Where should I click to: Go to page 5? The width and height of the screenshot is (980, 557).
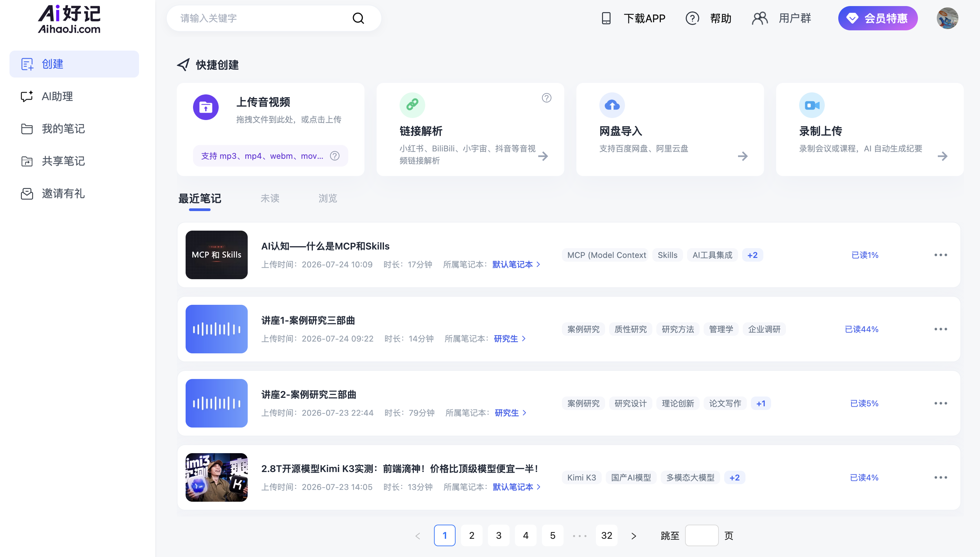pyautogui.click(x=552, y=535)
